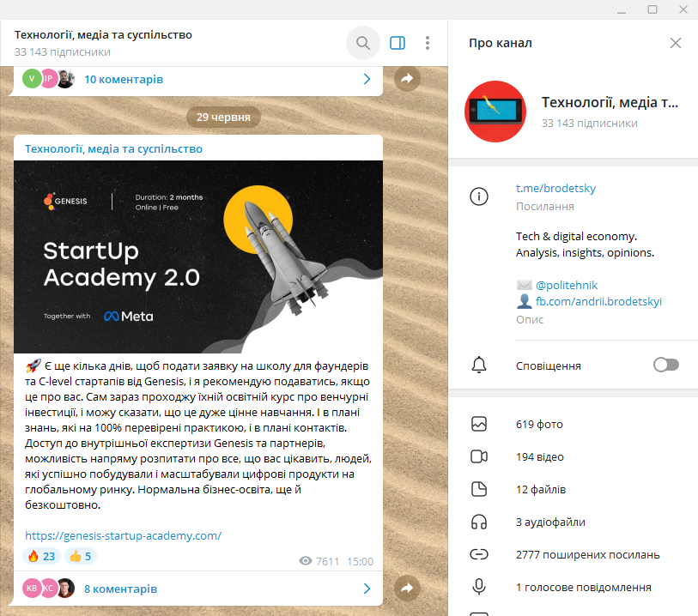
Task: Open the 2777 поширених посилань label
Action: (x=588, y=554)
